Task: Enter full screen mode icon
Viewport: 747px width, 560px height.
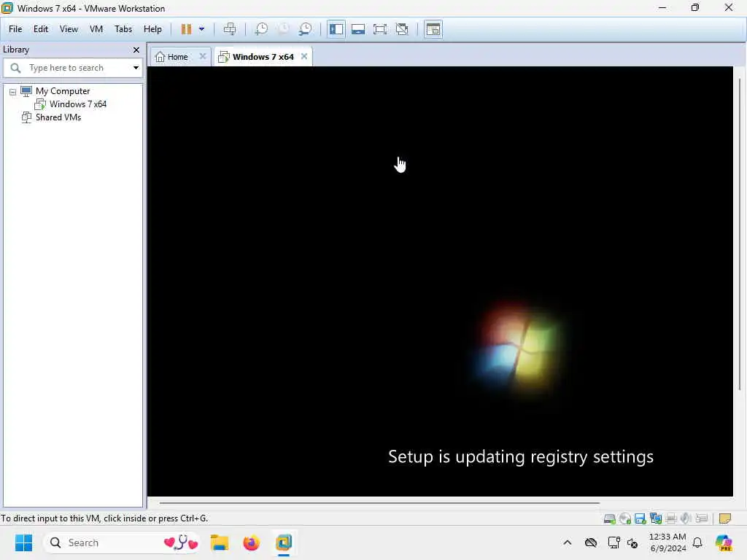Action: tap(380, 29)
